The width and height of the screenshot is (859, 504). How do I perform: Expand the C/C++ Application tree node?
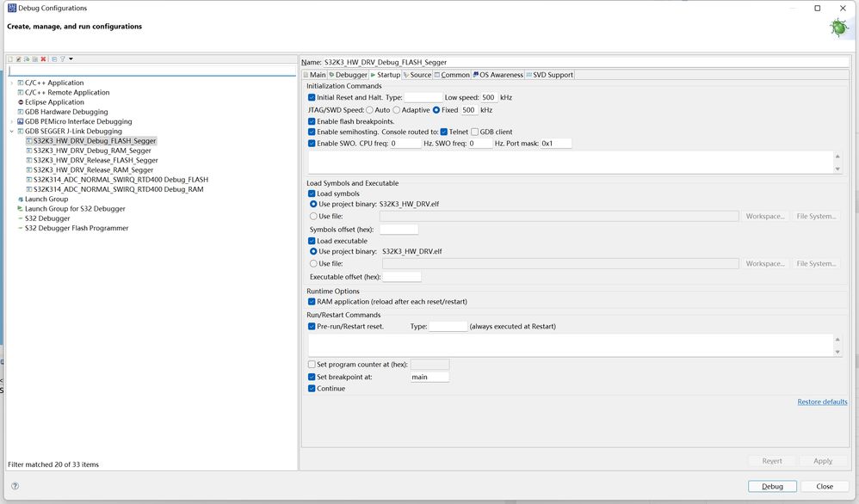[11, 83]
